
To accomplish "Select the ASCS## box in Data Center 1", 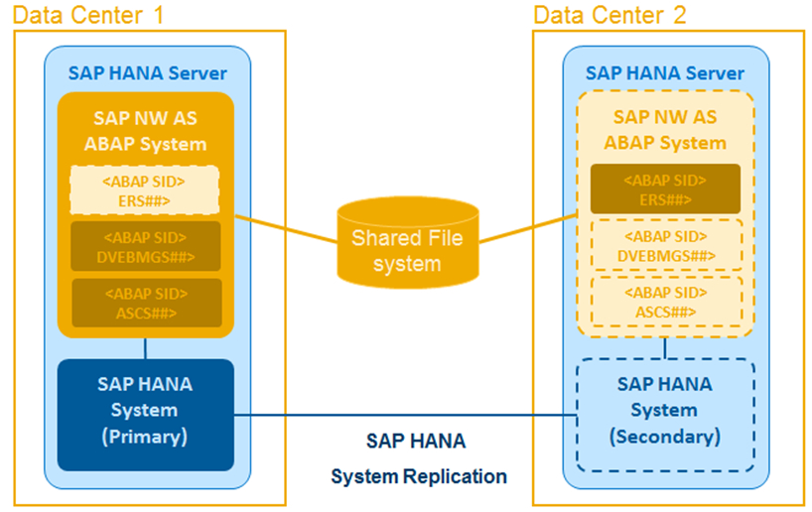I will click(x=146, y=303).
